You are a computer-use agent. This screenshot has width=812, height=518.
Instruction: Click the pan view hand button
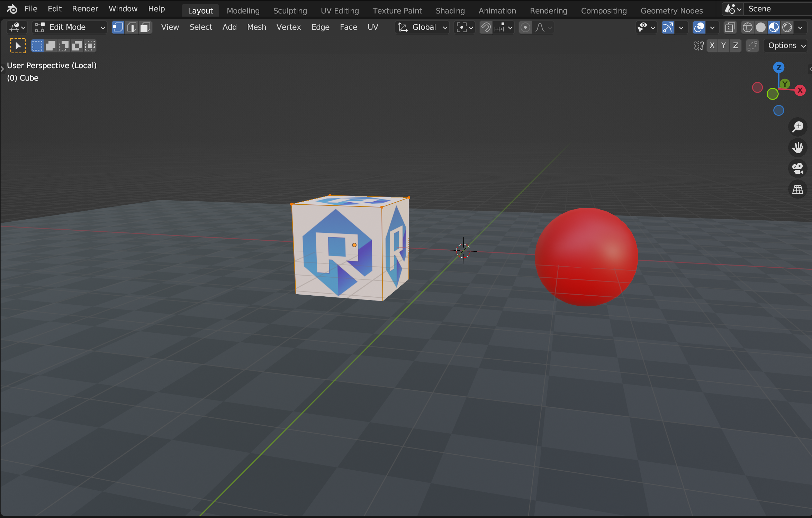point(798,148)
